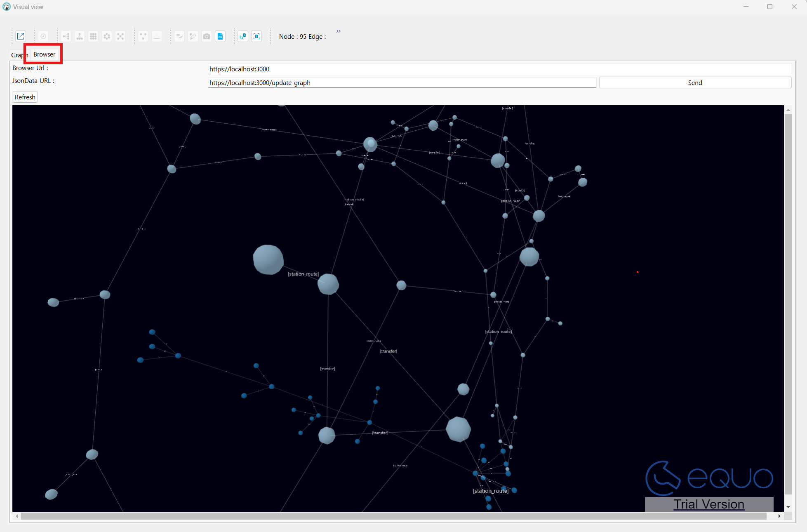Click the Refresh button
Image resolution: width=807 pixels, height=532 pixels.
coord(24,97)
